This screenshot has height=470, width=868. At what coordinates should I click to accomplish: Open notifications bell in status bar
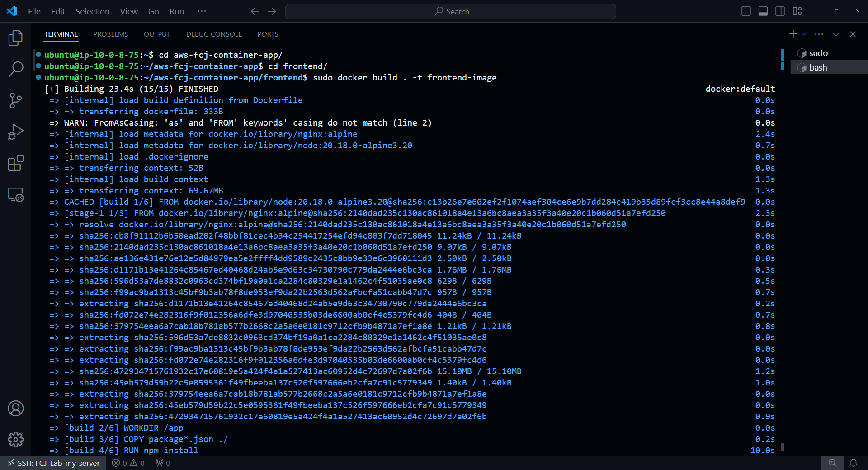click(x=854, y=463)
